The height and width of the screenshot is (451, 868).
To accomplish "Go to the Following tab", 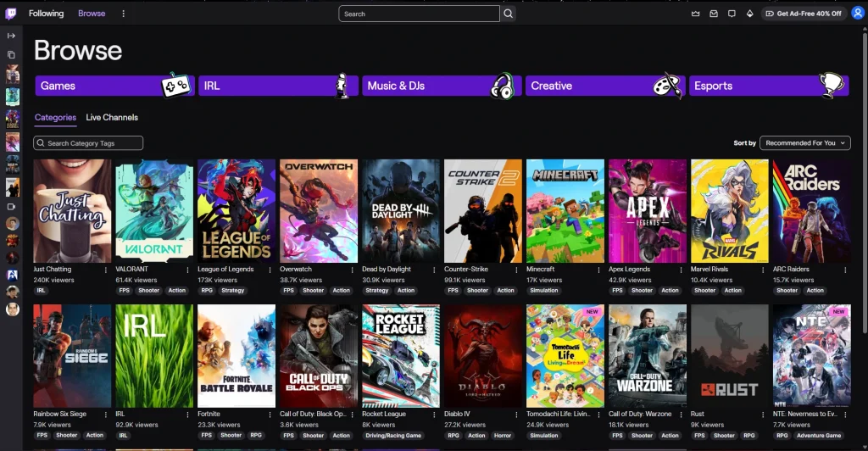I will (x=46, y=14).
